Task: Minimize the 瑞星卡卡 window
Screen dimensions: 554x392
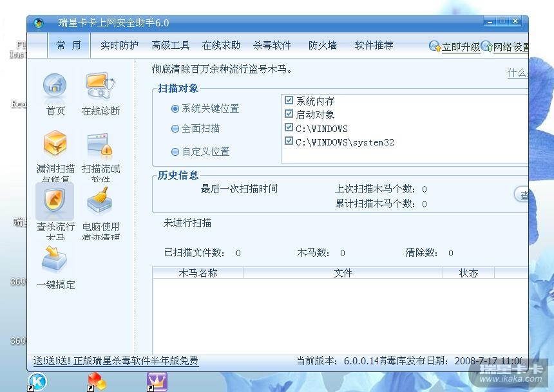Action: [490, 21]
